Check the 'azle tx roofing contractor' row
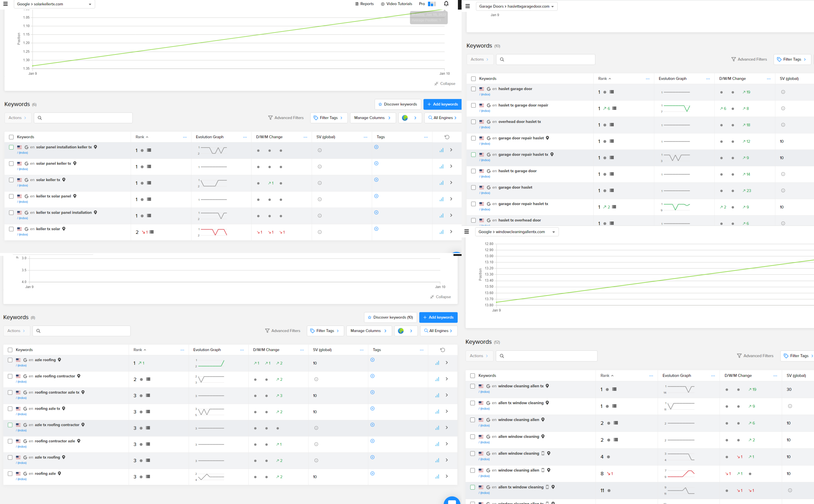 [10, 425]
